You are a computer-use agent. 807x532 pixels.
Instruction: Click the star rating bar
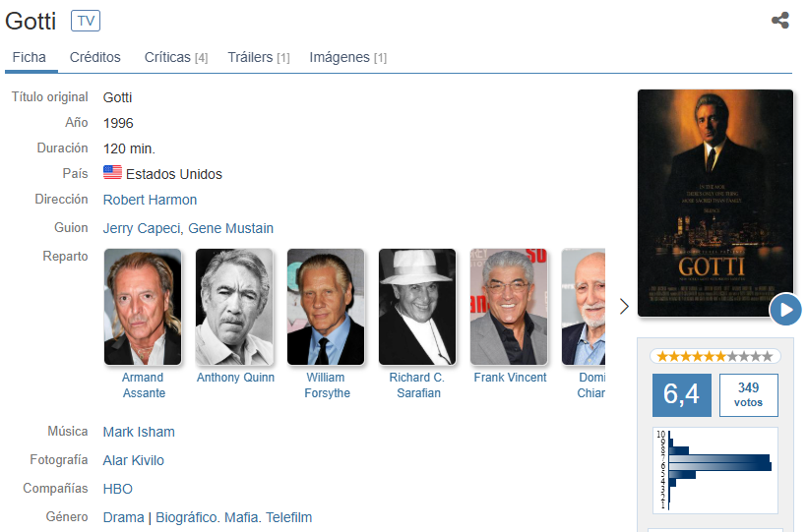click(714, 356)
